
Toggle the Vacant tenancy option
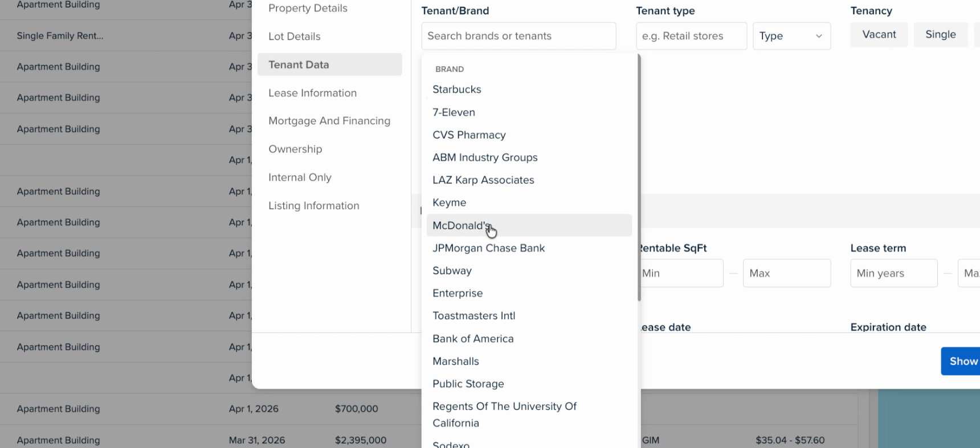click(x=879, y=35)
